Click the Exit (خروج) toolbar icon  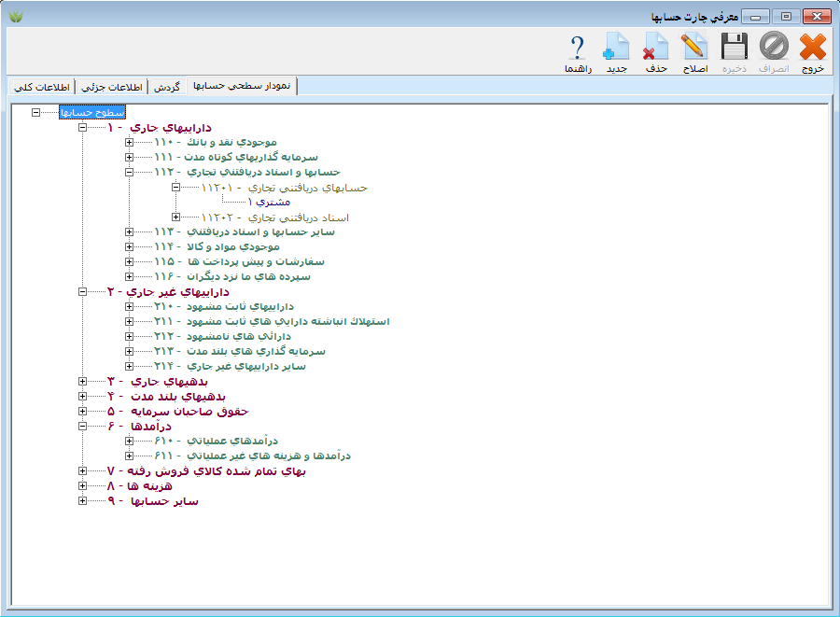(813, 52)
